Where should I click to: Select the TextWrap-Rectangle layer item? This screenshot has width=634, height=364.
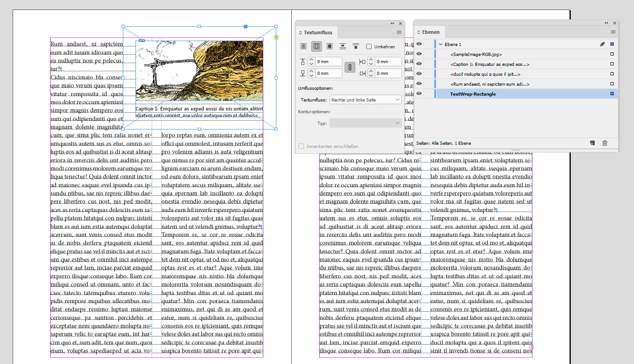pyautogui.click(x=473, y=94)
